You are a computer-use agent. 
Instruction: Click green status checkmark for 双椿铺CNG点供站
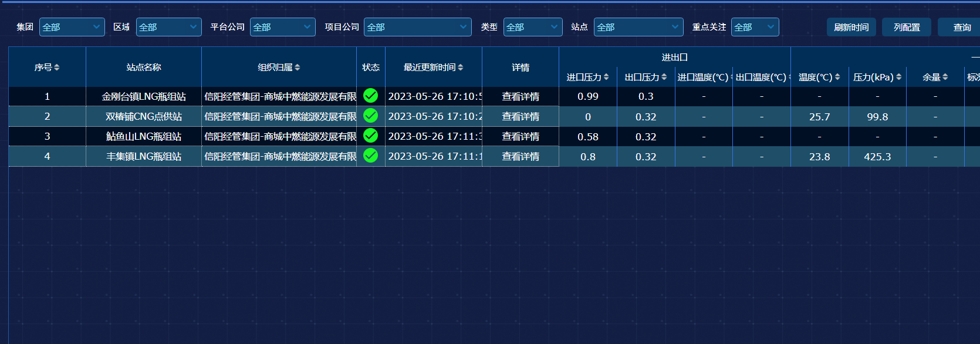[x=370, y=116]
